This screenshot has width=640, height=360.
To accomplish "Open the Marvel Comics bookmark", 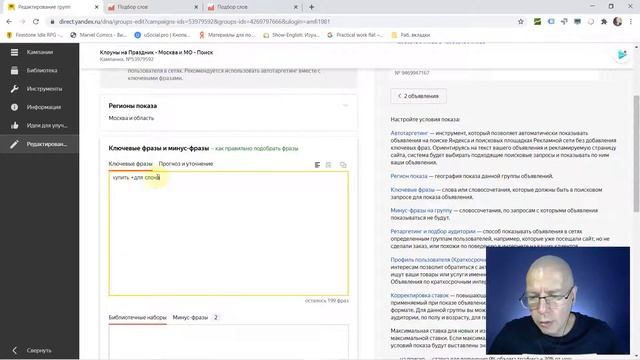I will click(x=98, y=35).
